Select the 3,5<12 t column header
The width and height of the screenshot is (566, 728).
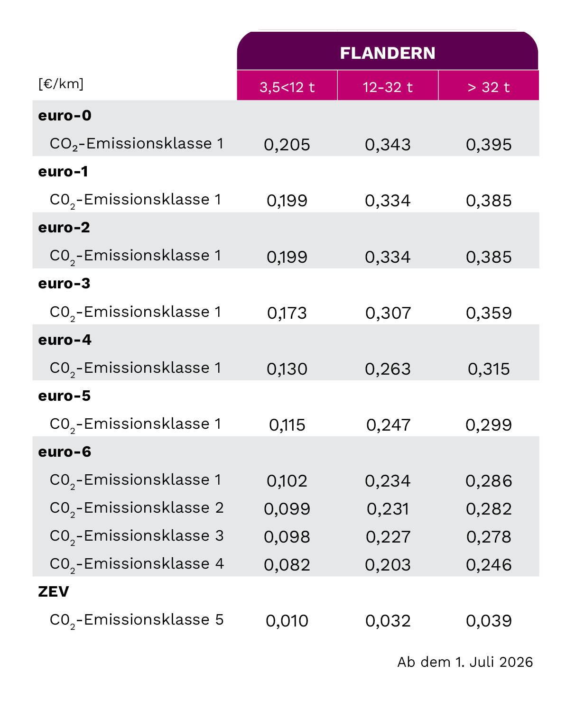(x=287, y=87)
